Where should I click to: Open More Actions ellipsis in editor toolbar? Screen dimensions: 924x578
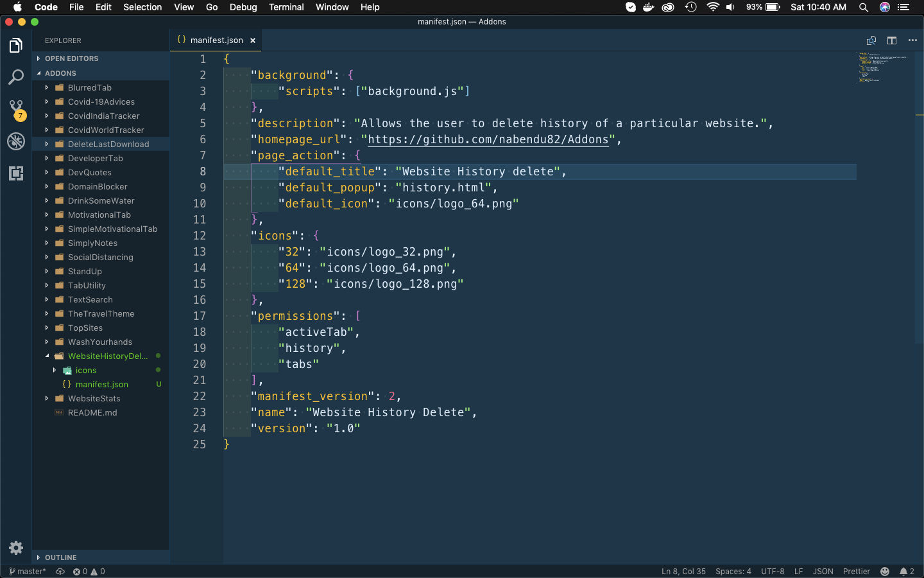[912, 40]
